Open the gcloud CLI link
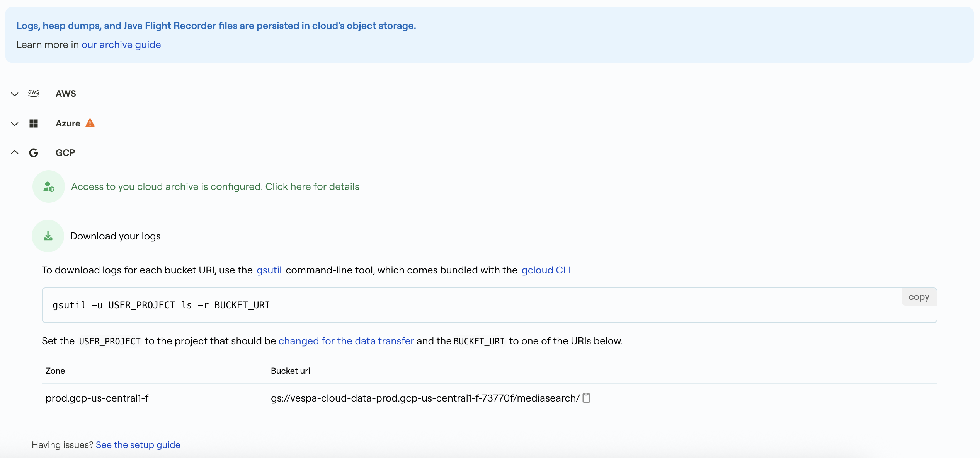This screenshot has width=980, height=458. point(546,270)
